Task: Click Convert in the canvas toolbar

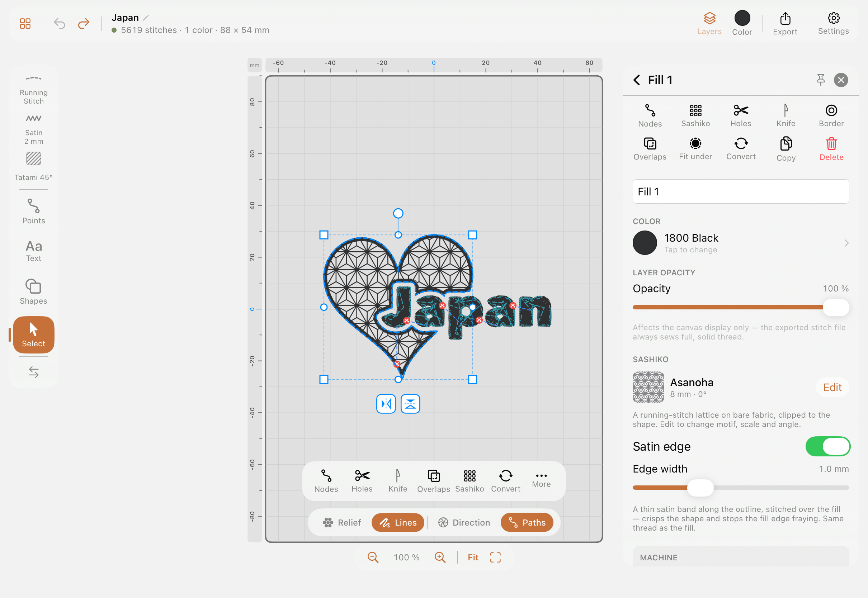Action: (505, 481)
